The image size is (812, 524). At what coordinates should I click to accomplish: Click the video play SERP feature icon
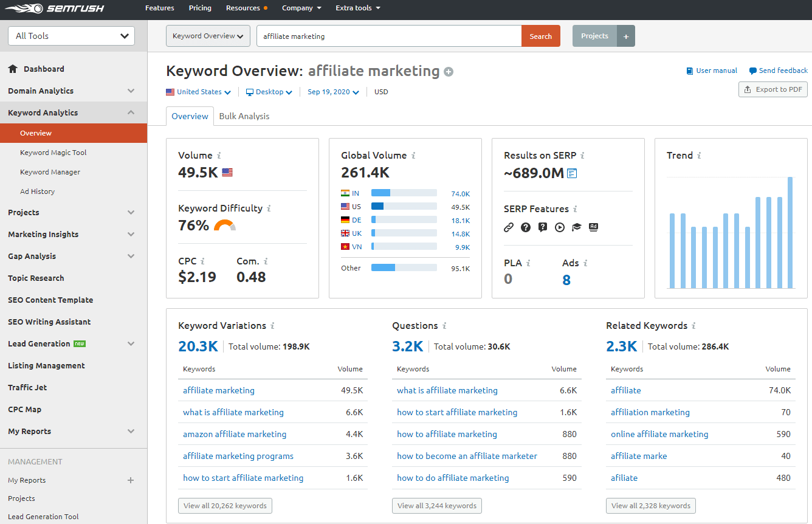[560, 227]
